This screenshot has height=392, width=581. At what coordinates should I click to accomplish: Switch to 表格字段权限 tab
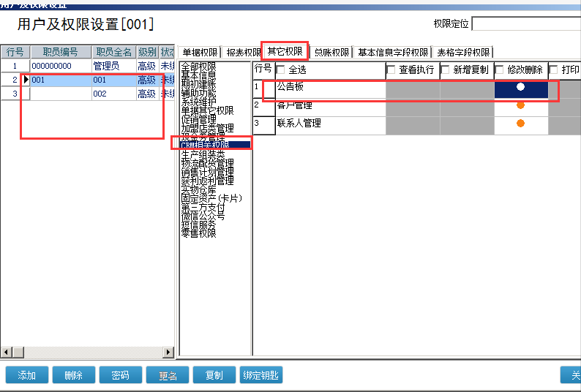click(463, 52)
